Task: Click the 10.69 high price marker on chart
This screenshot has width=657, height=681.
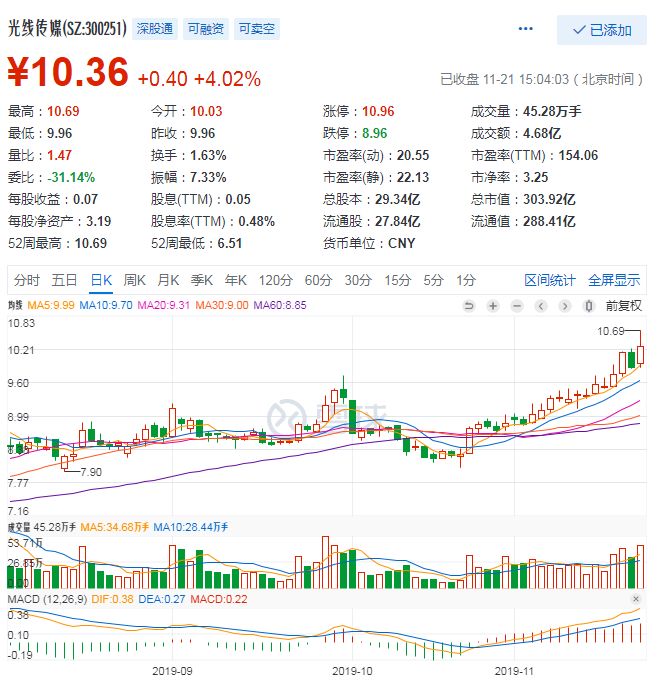Action: coord(610,331)
